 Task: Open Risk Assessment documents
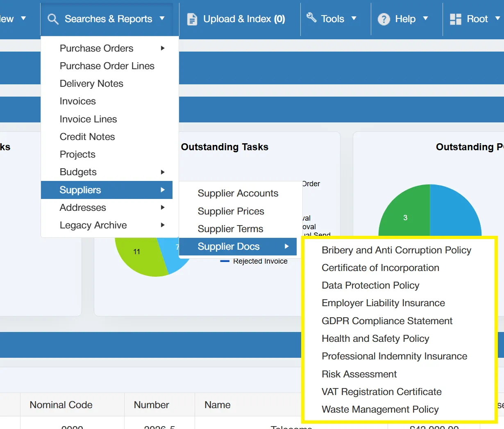pos(359,374)
